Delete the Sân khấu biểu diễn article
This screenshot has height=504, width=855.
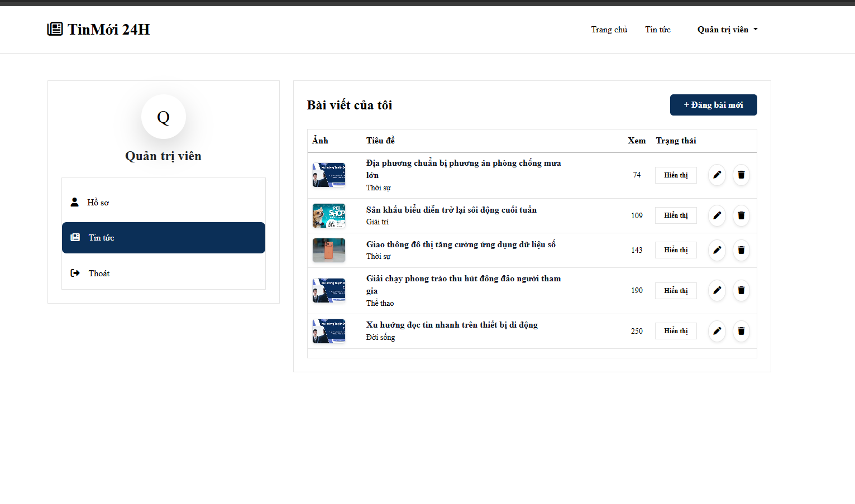(741, 215)
